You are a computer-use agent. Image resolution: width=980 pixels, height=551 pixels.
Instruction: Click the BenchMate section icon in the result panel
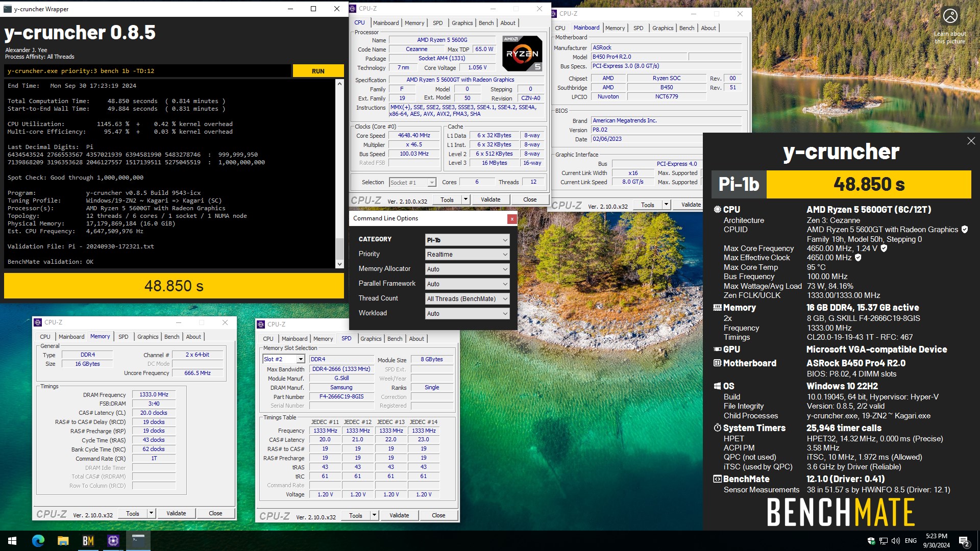(717, 479)
